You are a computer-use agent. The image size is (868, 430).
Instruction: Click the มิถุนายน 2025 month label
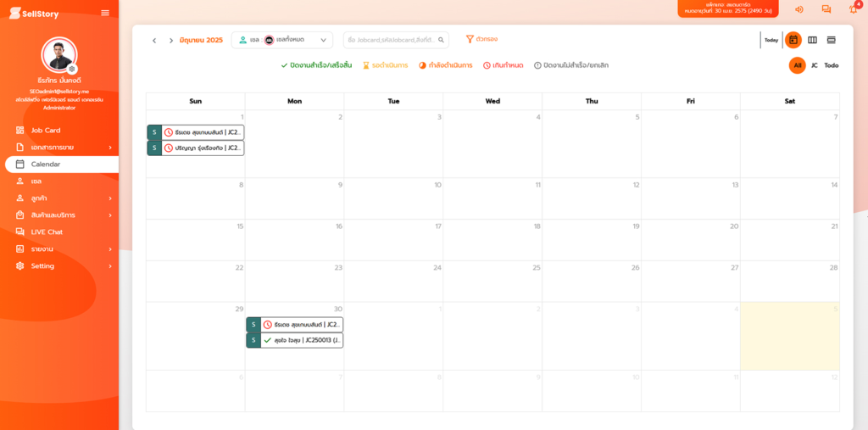coord(201,40)
